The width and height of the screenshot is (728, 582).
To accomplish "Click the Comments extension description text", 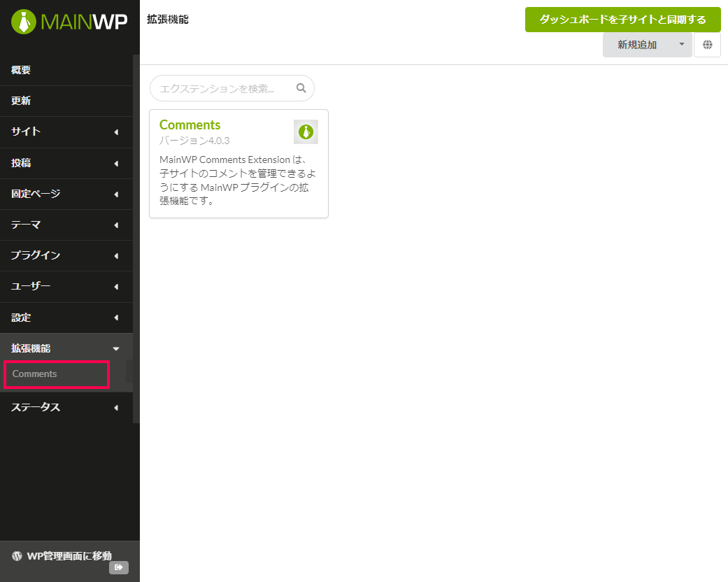I will (237, 180).
